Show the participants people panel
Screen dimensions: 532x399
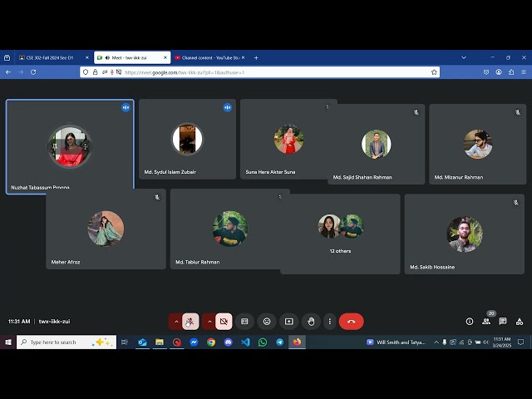486,322
